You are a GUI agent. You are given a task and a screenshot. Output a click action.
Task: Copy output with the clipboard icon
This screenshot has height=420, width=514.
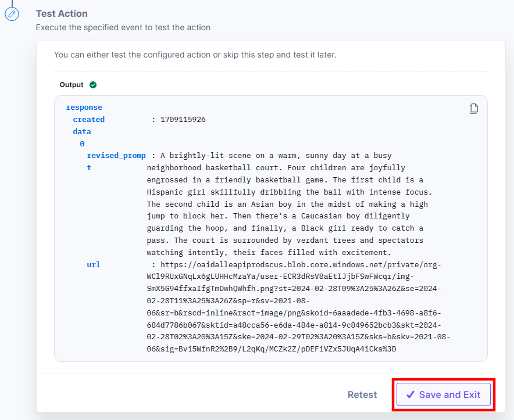coord(474,109)
